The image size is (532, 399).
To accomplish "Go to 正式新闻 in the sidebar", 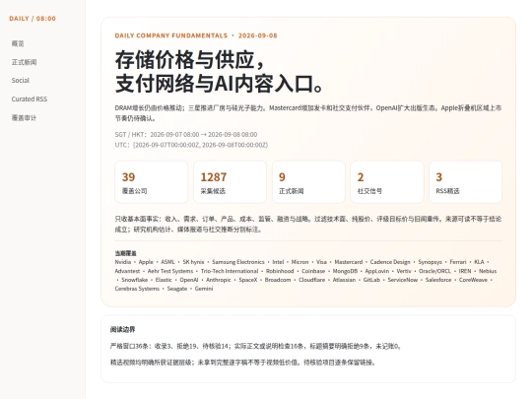I will pyautogui.click(x=24, y=62).
